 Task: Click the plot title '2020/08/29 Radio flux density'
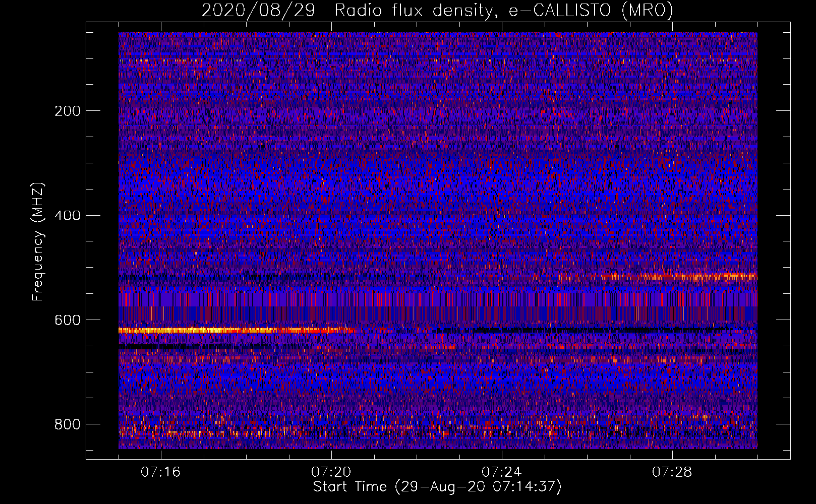coord(437,10)
